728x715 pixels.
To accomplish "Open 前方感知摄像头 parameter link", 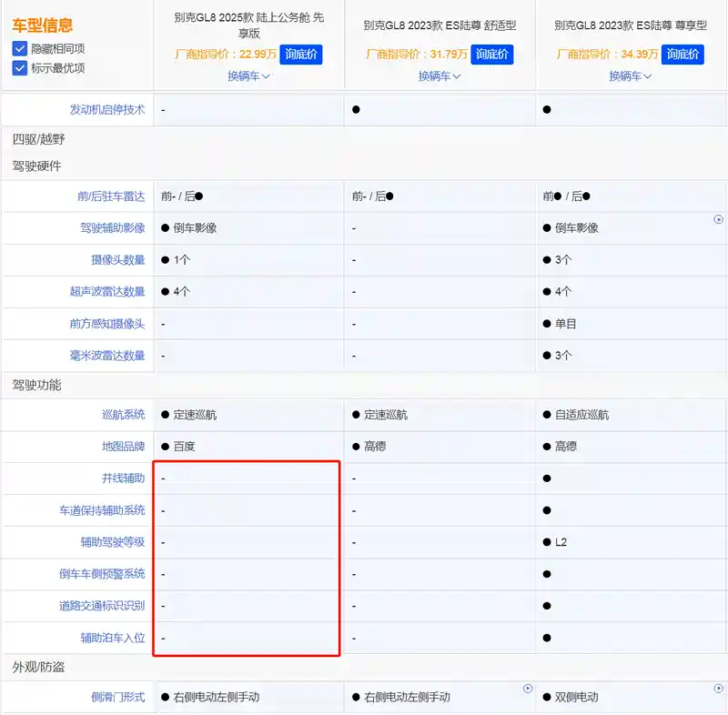I will (107, 324).
